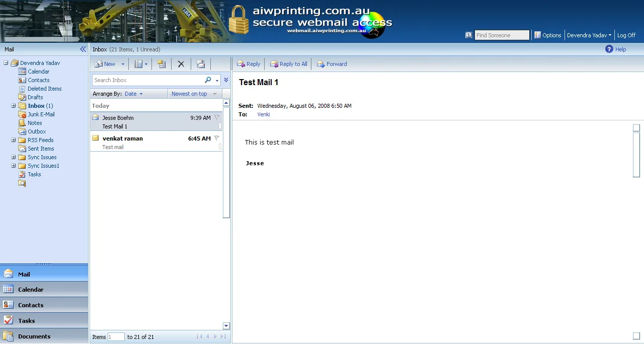Flag the Jesse Boehm message
Image resolution: width=644 pixels, height=344 pixels.
point(217,117)
